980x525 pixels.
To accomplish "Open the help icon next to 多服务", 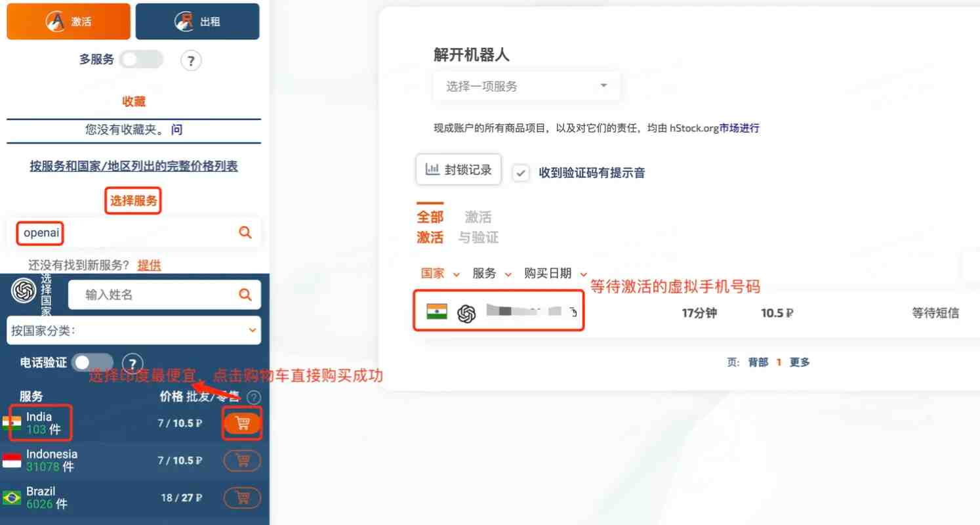I will pyautogui.click(x=190, y=60).
